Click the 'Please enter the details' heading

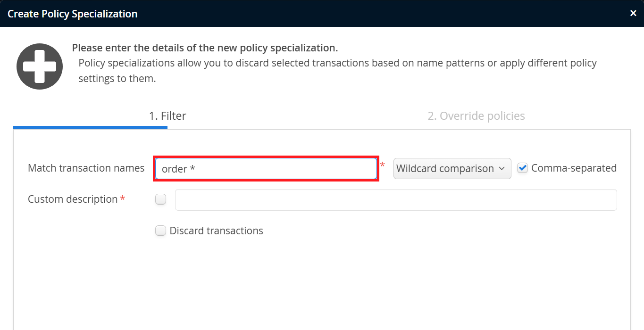click(x=205, y=48)
